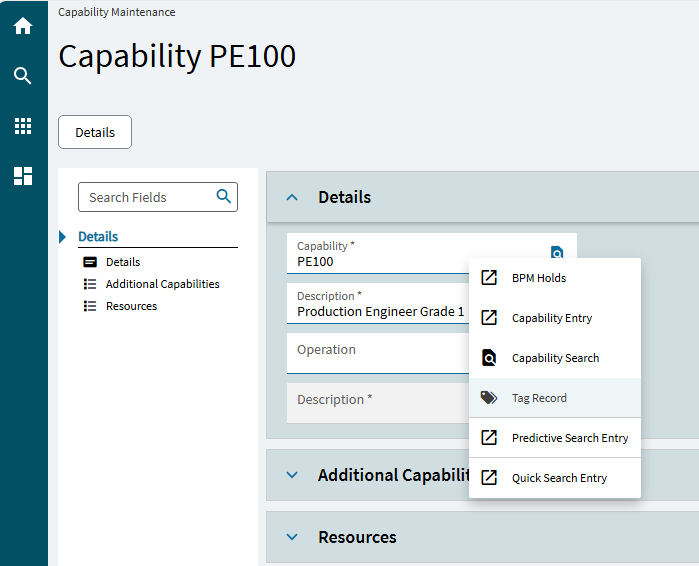The width and height of the screenshot is (699, 566).
Task: Select Additional Capabilities in navigation tree
Action: pyautogui.click(x=162, y=284)
